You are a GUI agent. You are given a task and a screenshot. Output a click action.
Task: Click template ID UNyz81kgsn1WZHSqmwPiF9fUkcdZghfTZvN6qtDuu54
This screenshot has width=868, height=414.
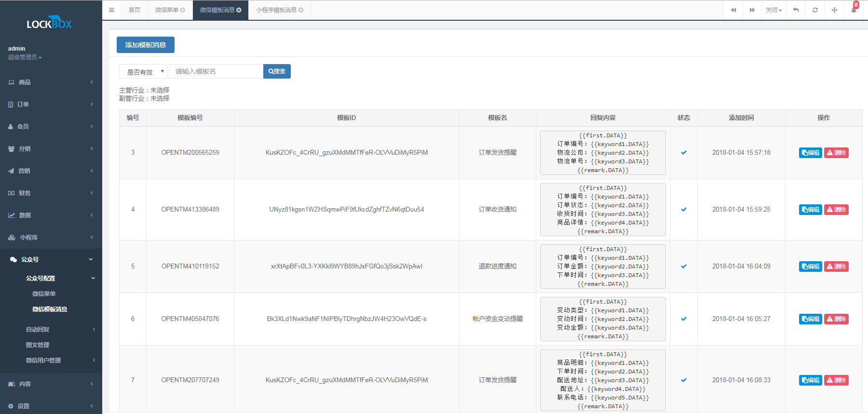click(x=347, y=210)
